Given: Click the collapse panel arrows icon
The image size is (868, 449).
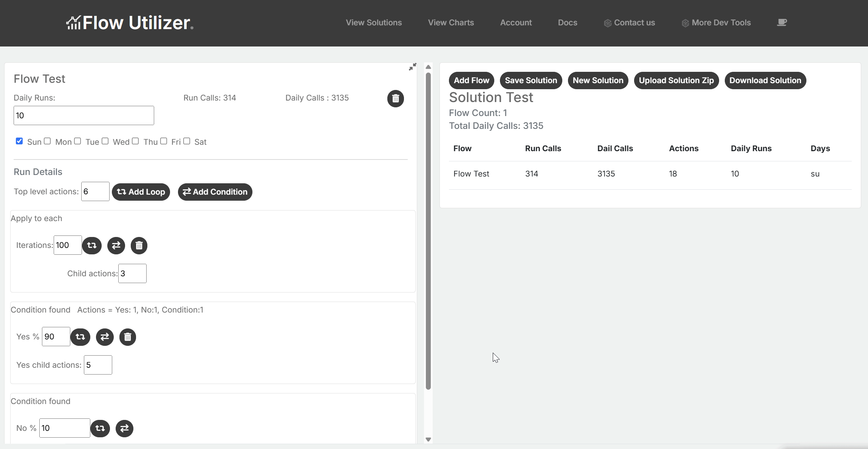Looking at the screenshot, I should [412, 67].
